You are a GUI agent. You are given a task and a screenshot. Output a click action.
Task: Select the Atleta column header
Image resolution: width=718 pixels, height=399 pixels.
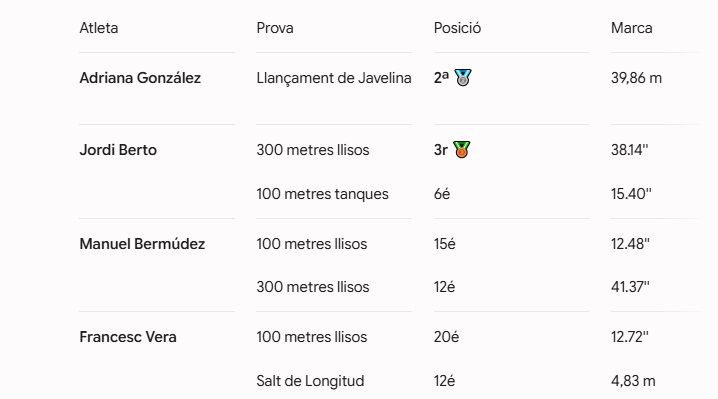(x=99, y=28)
